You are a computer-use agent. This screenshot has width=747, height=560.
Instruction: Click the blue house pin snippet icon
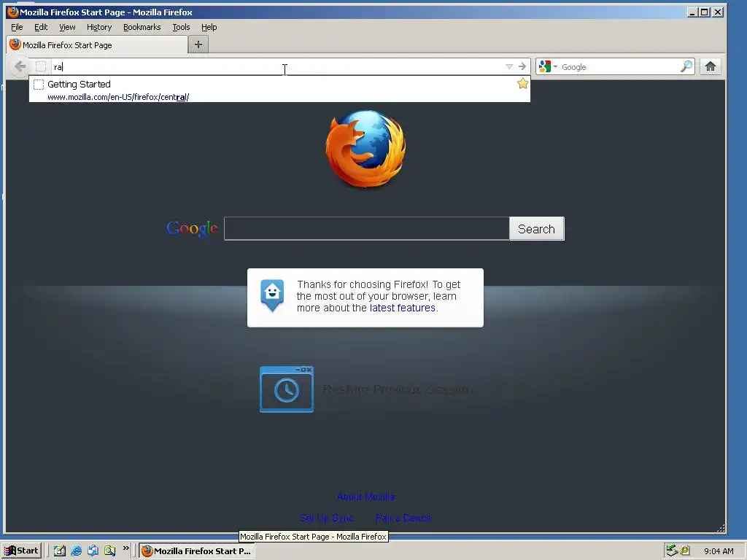point(272,295)
